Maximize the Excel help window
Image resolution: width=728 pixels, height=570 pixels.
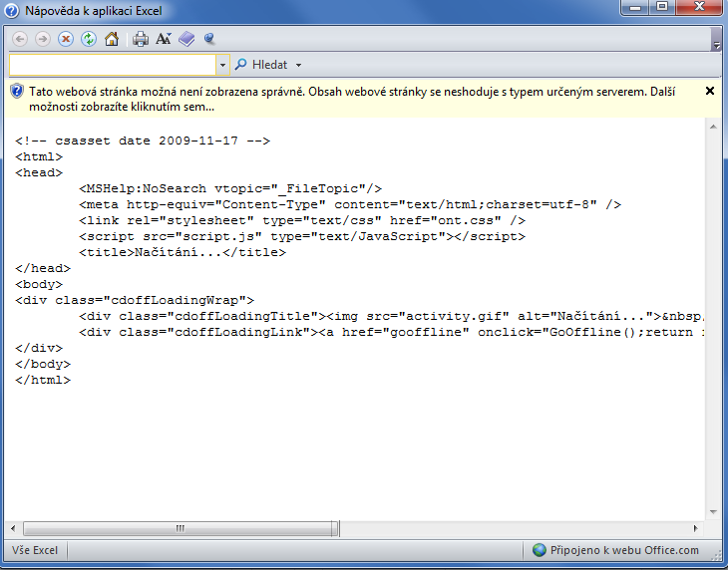pos(662,8)
